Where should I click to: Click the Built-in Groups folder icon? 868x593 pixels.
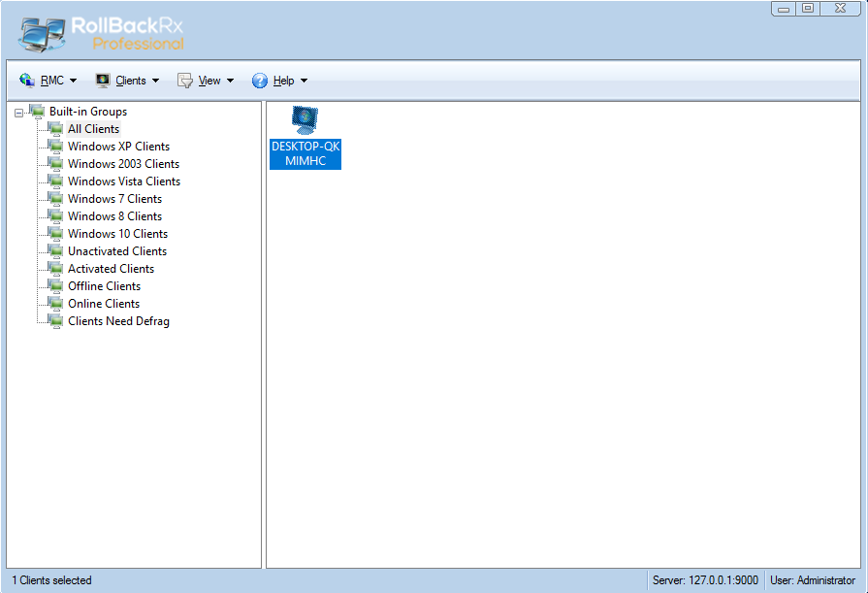pyautogui.click(x=37, y=112)
